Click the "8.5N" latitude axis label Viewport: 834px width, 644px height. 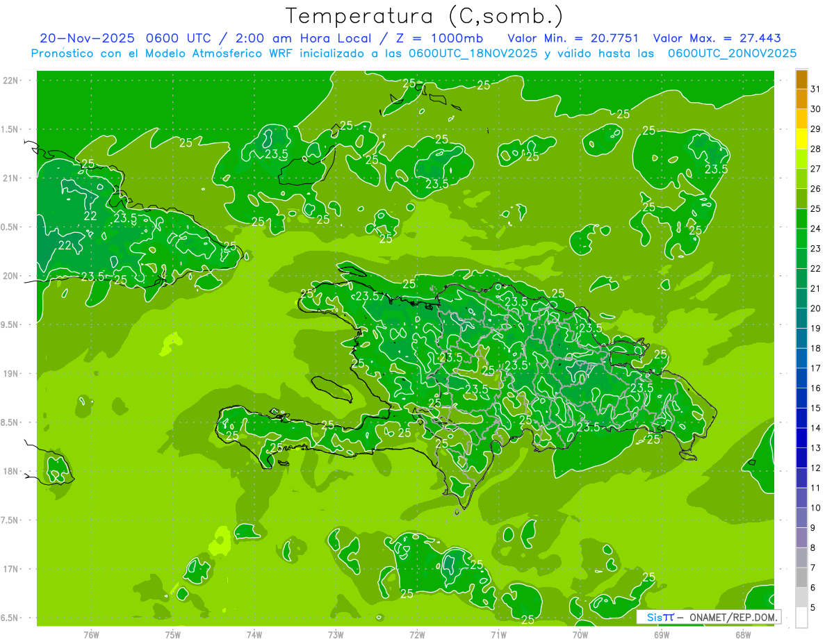point(10,422)
